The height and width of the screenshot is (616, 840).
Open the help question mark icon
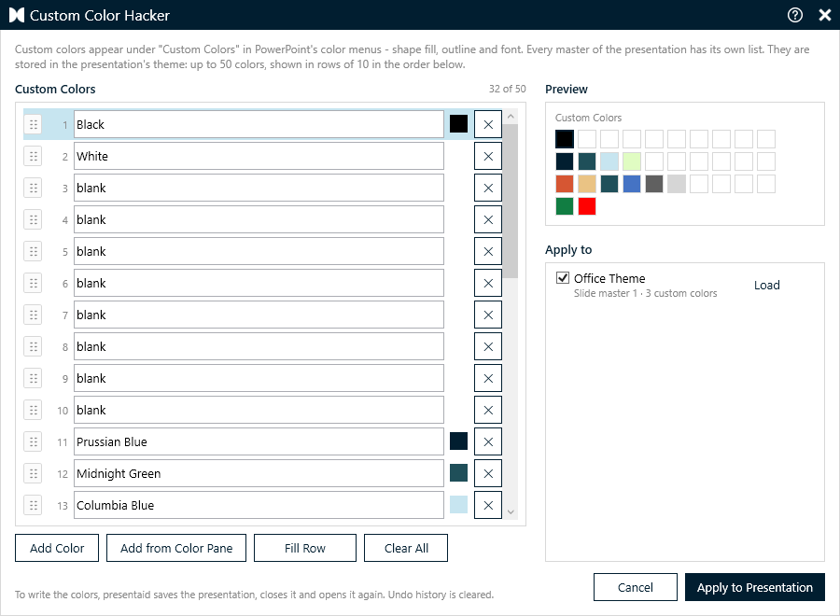click(x=795, y=15)
